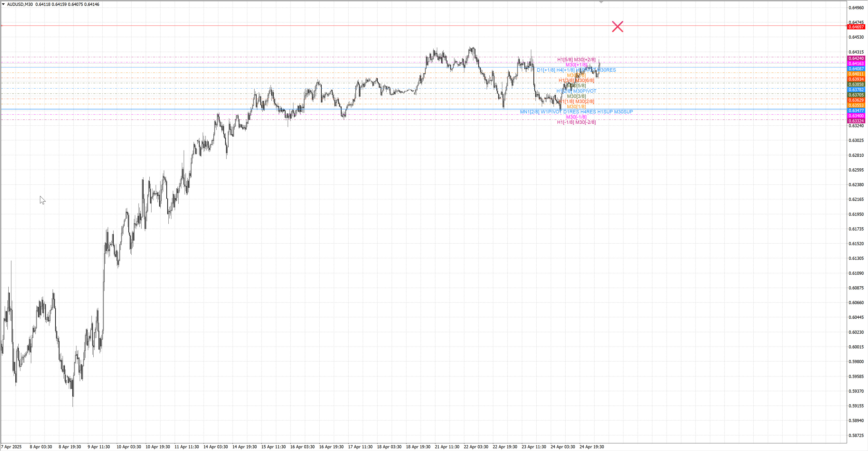
Task: Click the 'H1[5/8] M30[+2/8]' level label
Action: pos(576,60)
